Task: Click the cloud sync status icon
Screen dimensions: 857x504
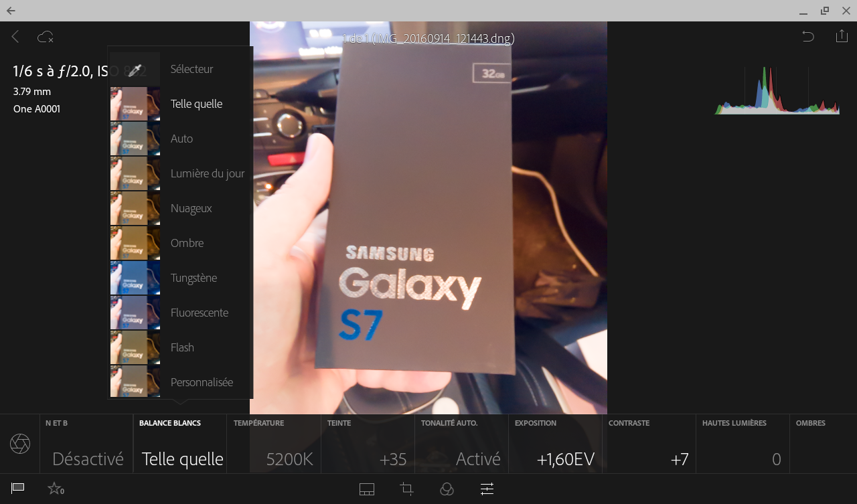Action: click(x=45, y=37)
